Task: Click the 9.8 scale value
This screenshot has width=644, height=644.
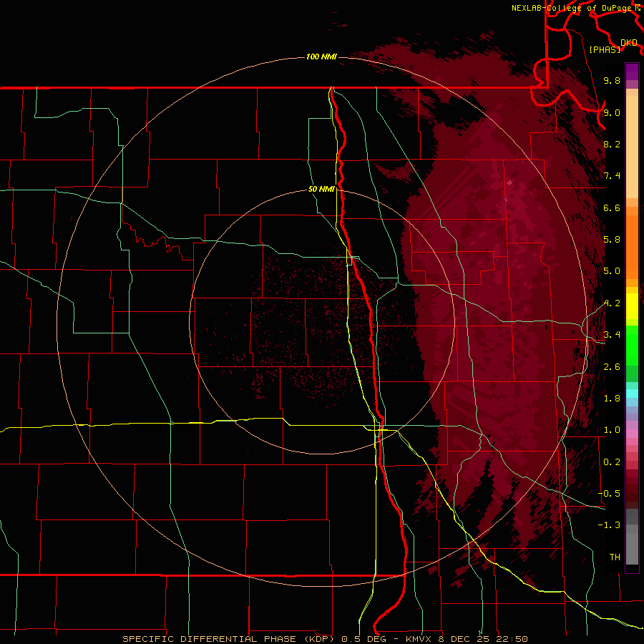Action: point(612,80)
